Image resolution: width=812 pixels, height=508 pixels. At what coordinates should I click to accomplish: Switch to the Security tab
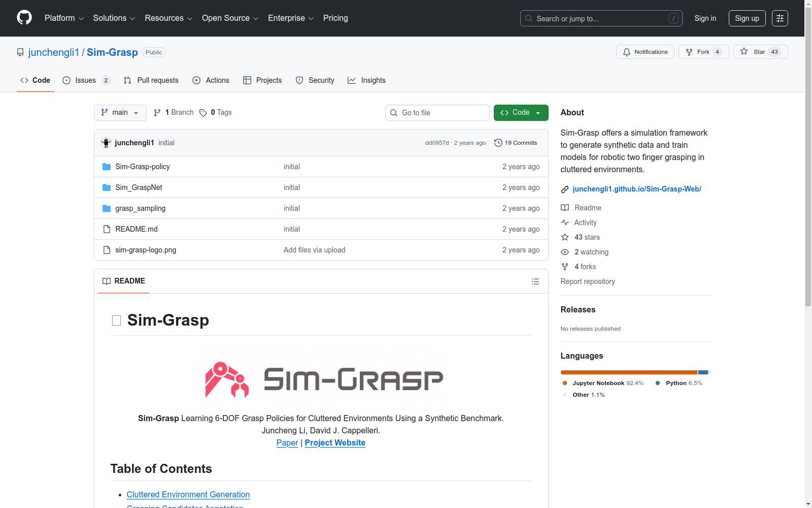click(x=315, y=80)
